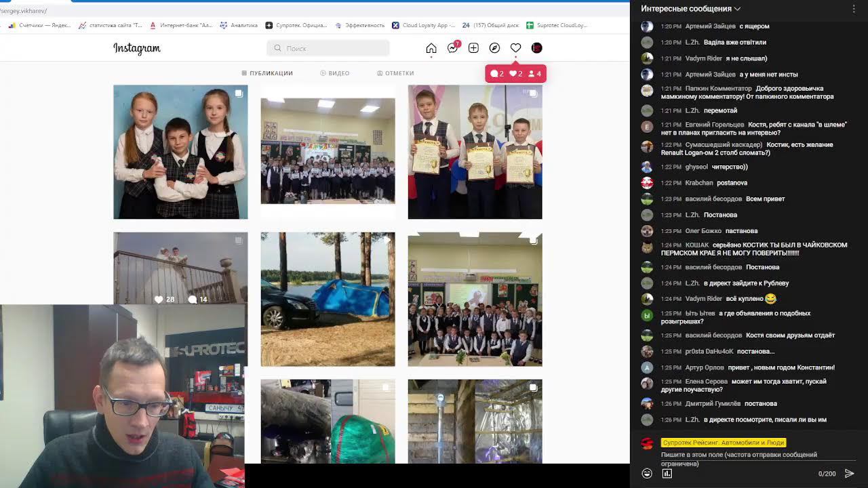Click the new post plus icon

point(473,48)
